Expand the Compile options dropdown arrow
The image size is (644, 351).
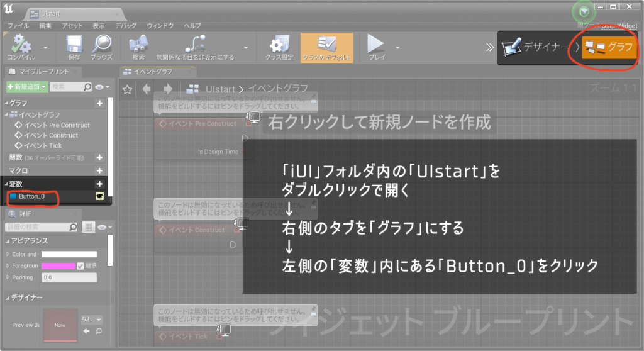[x=45, y=47]
